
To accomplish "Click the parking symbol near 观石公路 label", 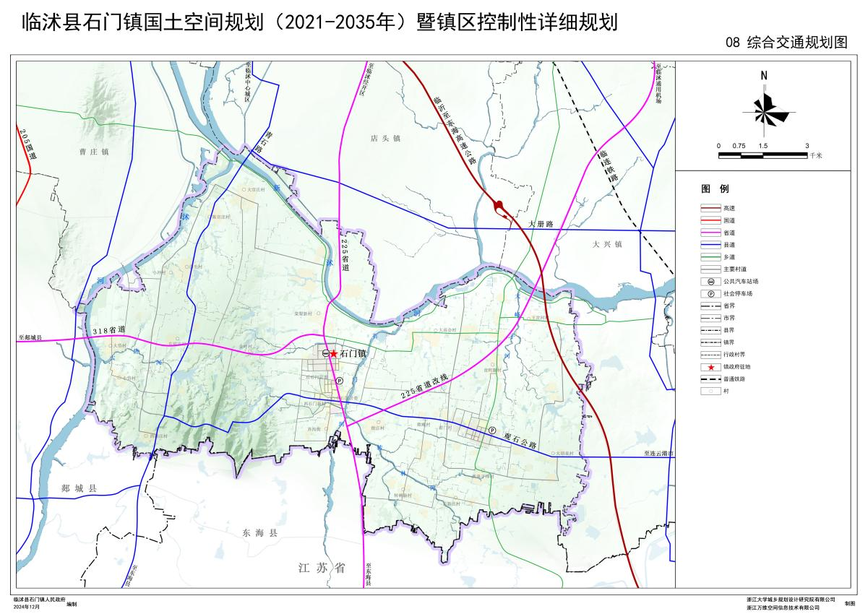I will tap(491, 430).
